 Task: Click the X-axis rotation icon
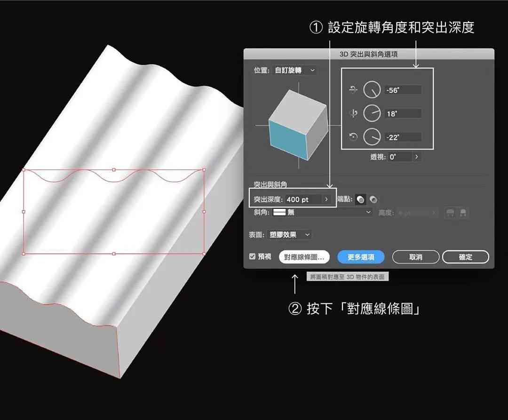(x=353, y=90)
